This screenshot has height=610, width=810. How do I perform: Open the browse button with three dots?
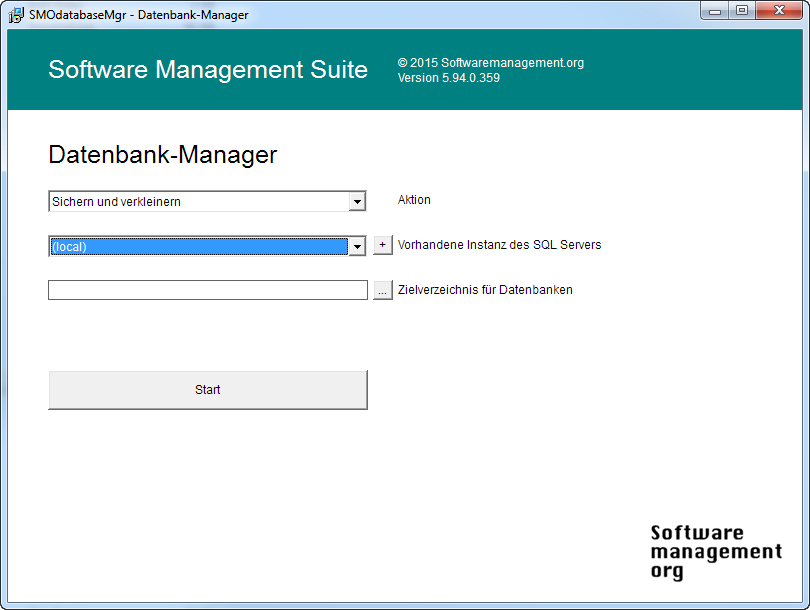383,291
